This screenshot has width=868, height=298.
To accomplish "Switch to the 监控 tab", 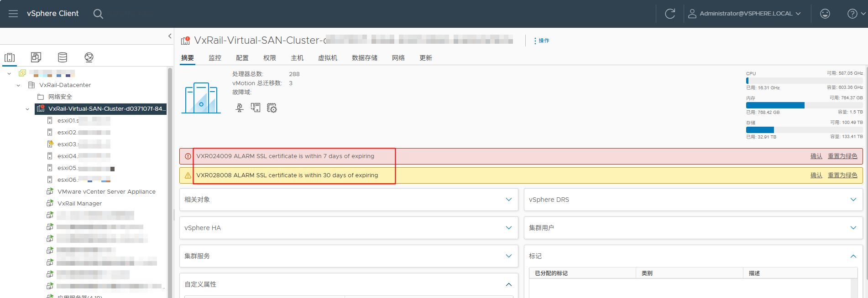I will [x=215, y=58].
